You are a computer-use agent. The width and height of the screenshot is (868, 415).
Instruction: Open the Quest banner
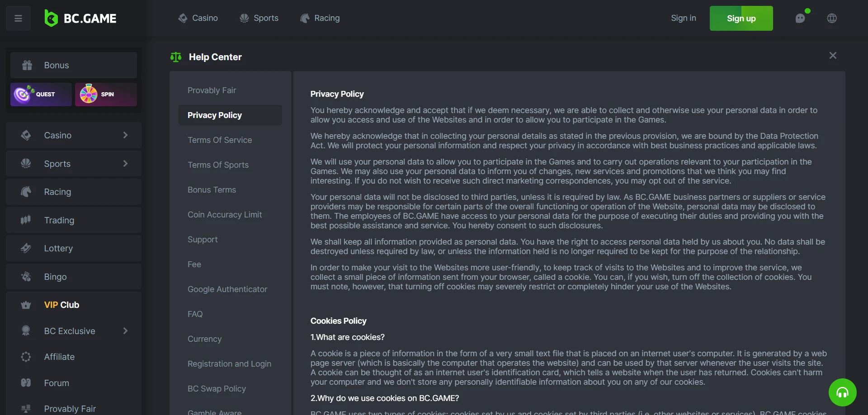(41, 94)
